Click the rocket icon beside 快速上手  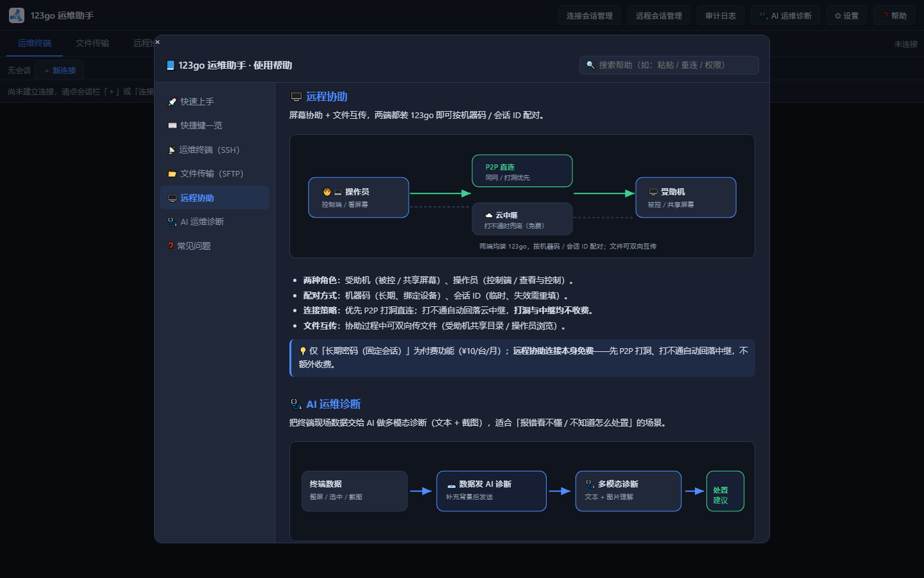point(172,101)
